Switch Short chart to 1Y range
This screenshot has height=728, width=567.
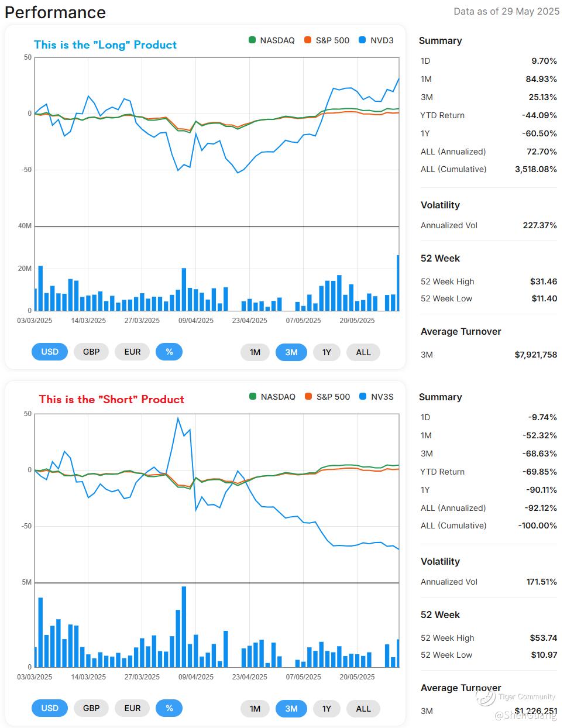[x=327, y=709]
